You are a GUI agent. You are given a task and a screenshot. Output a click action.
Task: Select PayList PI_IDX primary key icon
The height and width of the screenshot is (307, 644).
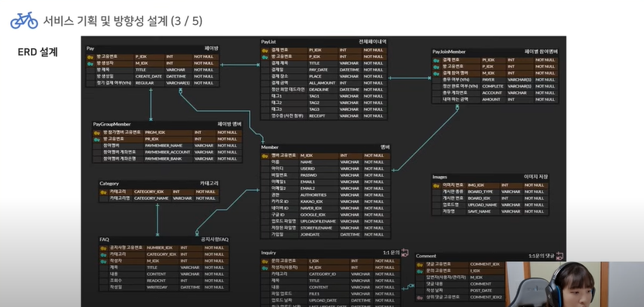[x=265, y=50]
